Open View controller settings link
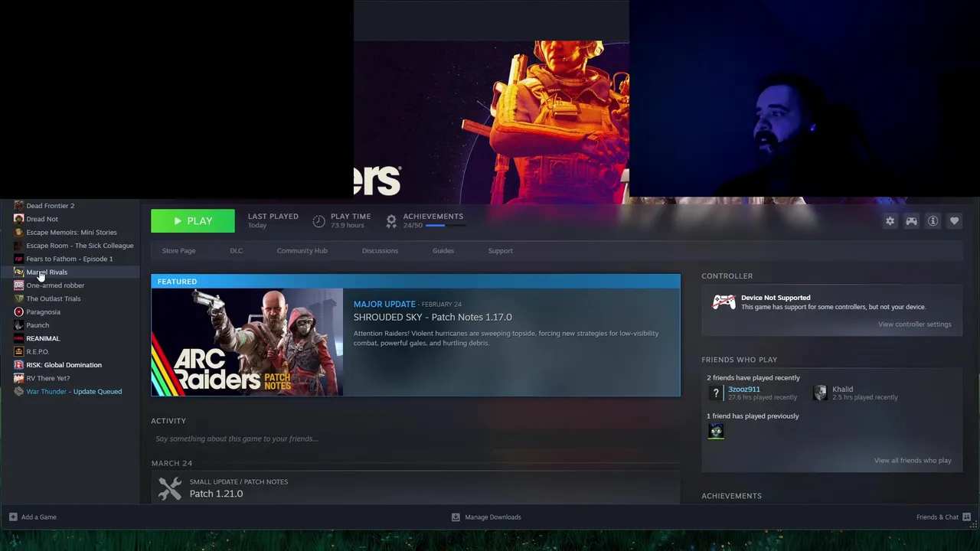Viewport: 980px width, 551px height. coord(914,324)
